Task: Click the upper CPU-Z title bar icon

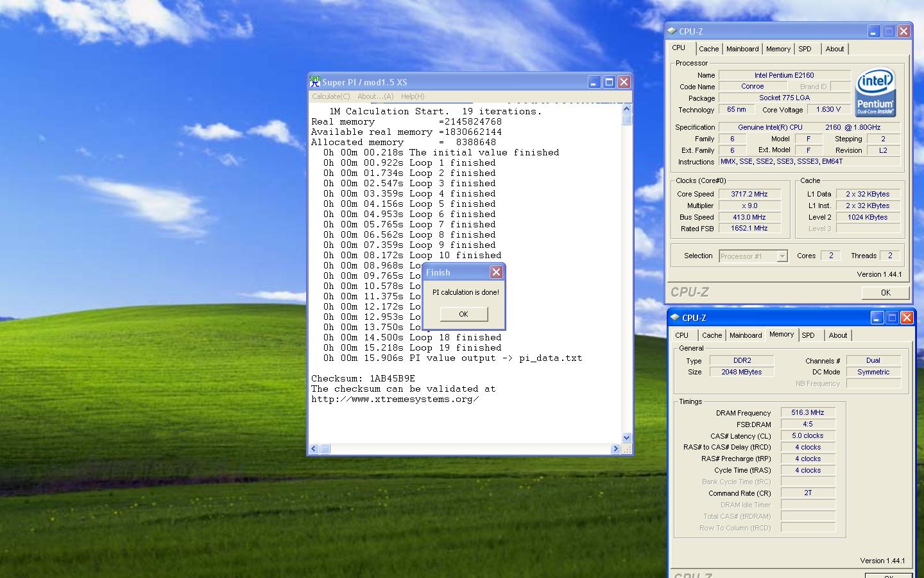Action: [672, 31]
